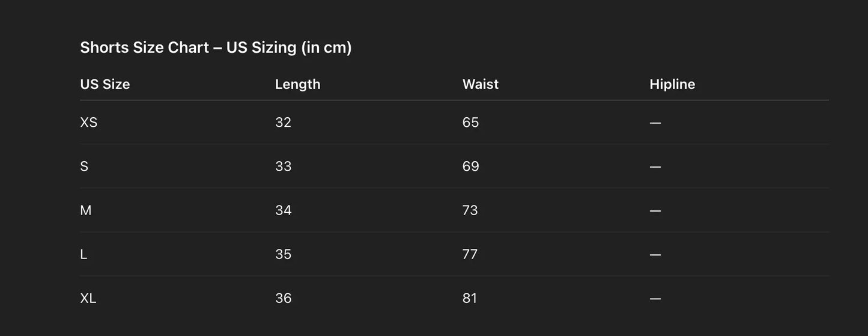Click the Hipline dash in XS row
The height and width of the screenshot is (336, 868).
click(655, 123)
